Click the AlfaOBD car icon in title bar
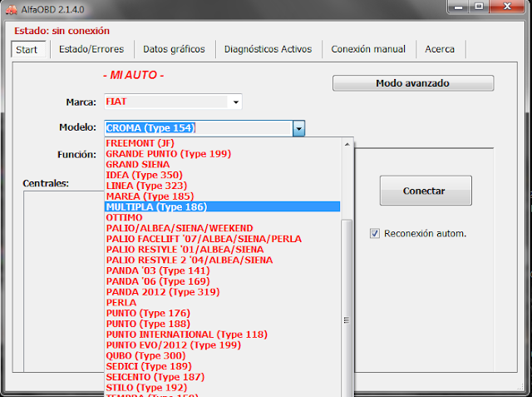Image resolution: width=532 pixels, height=397 pixels. click(x=11, y=9)
